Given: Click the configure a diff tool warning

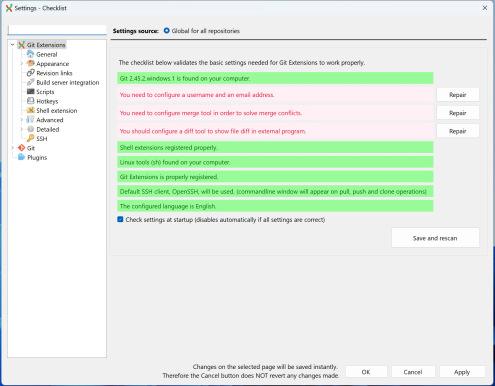Looking at the screenshot, I should pos(275,131).
